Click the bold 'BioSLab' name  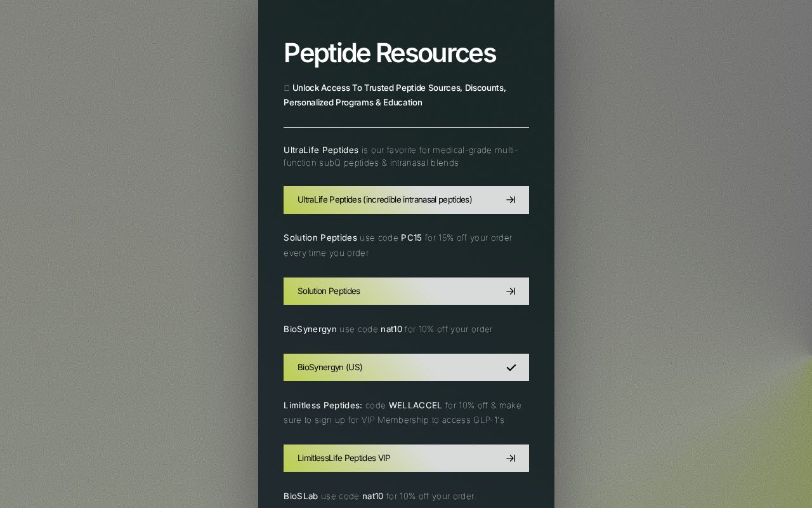tap(301, 497)
